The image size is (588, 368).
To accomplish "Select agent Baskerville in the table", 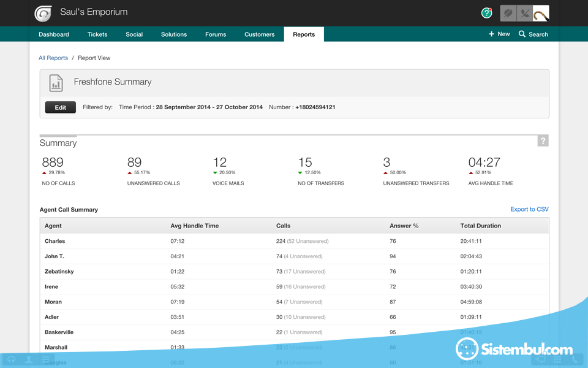I will point(59,332).
